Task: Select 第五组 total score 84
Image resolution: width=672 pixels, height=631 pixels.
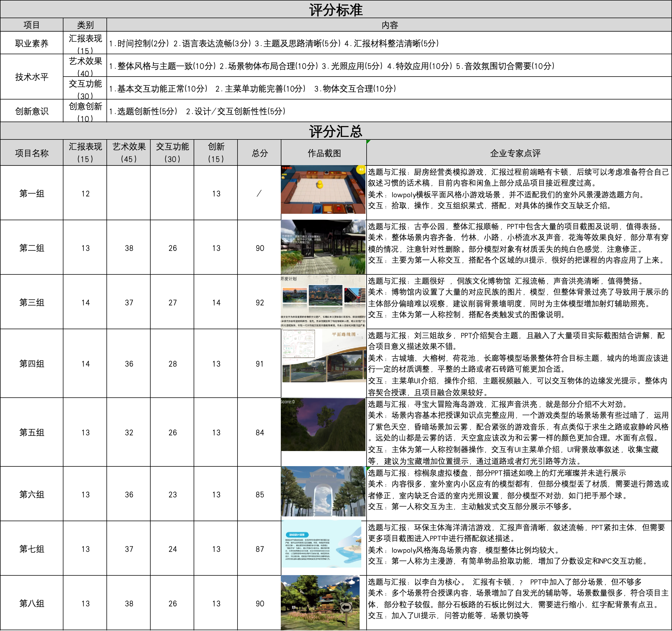Action: point(259,432)
